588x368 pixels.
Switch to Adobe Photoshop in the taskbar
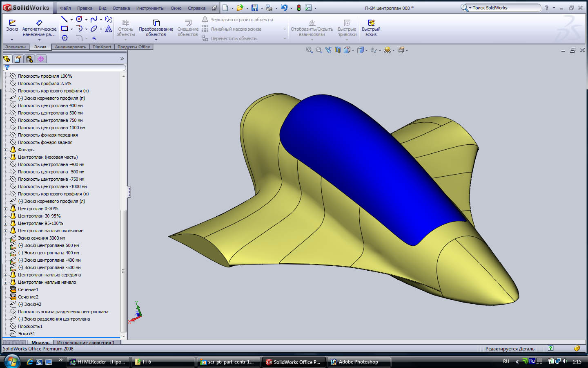tap(359, 362)
